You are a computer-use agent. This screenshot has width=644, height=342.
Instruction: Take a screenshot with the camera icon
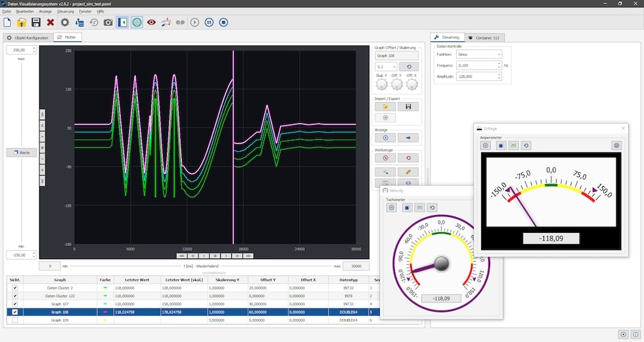(x=108, y=22)
